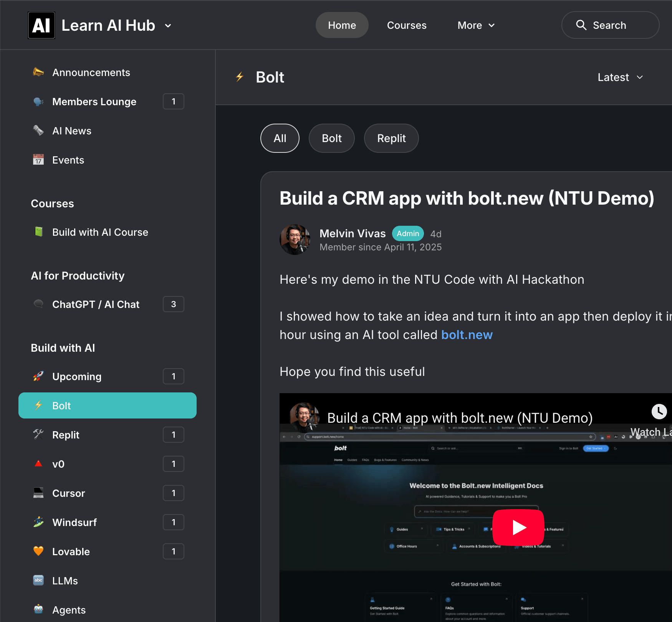Click the lightning icon beside Bolt heading
This screenshot has width=672, height=622.
pyautogui.click(x=240, y=77)
